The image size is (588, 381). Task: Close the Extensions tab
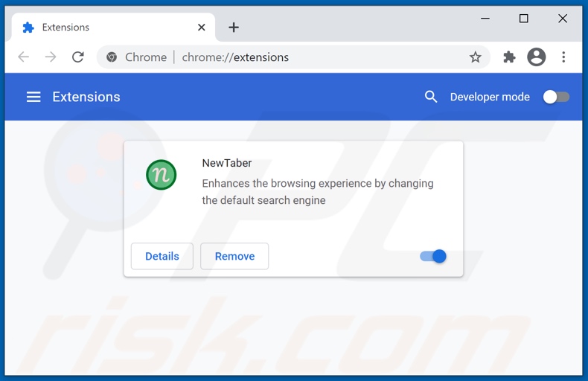tap(202, 28)
